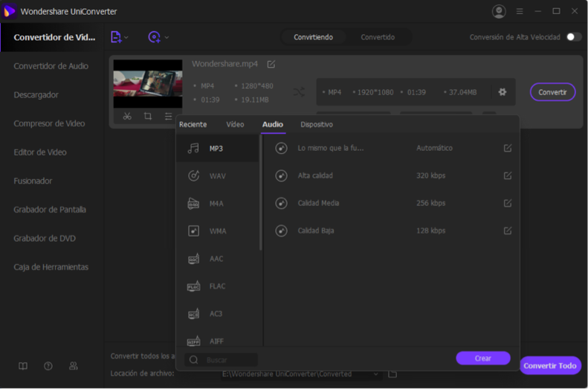Open the help question mark icon
The height and width of the screenshot is (389, 588).
48,366
